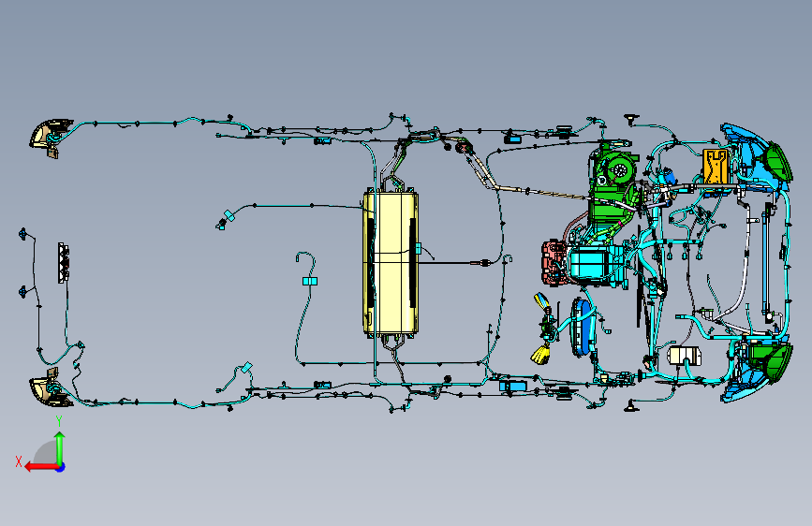This screenshot has width=812, height=526.
Task: Select the blue oval component below the HVAC box
Action: pyautogui.click(x=583, y=328)
